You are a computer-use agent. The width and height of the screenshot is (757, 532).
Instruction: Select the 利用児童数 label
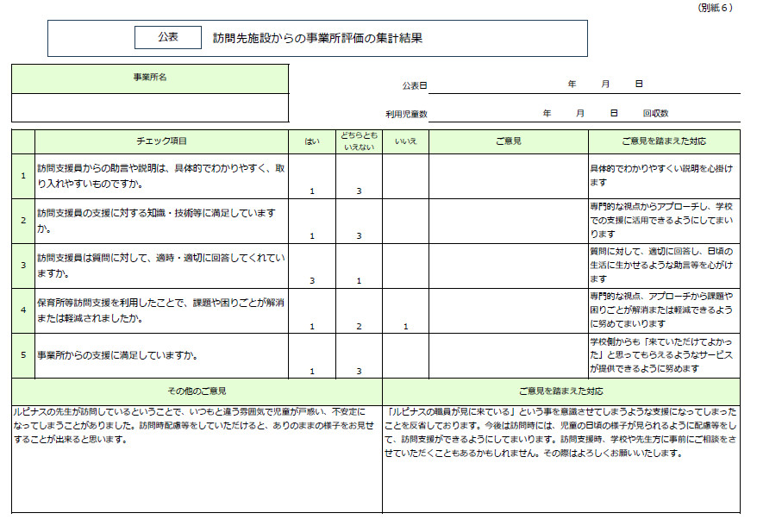click(x=406, y=114)
